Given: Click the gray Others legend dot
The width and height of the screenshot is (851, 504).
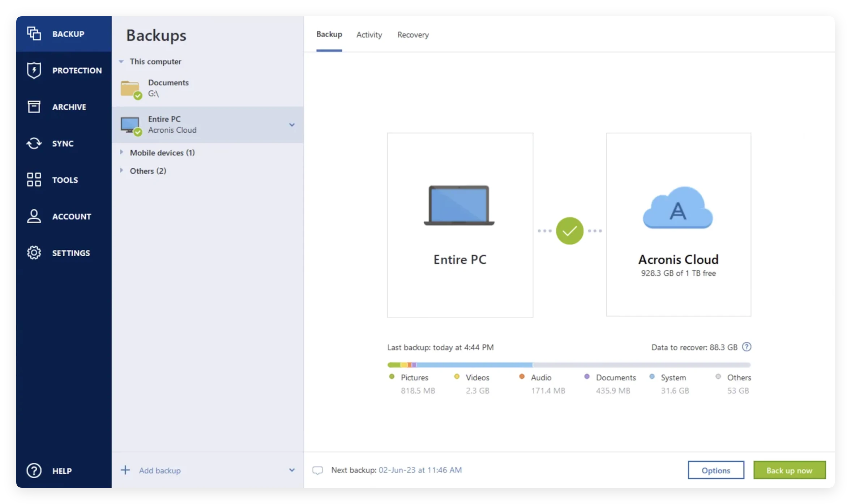Looking at the screenshot, I should tap(718, 376).
